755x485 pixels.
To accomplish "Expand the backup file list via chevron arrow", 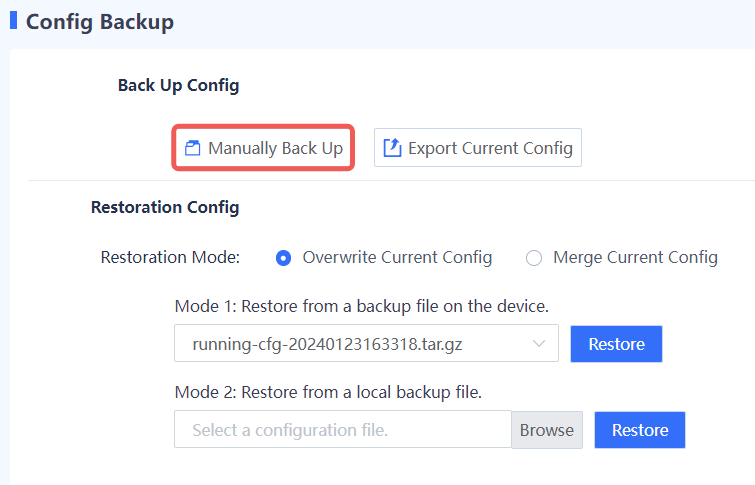I will tap(539, 344).
